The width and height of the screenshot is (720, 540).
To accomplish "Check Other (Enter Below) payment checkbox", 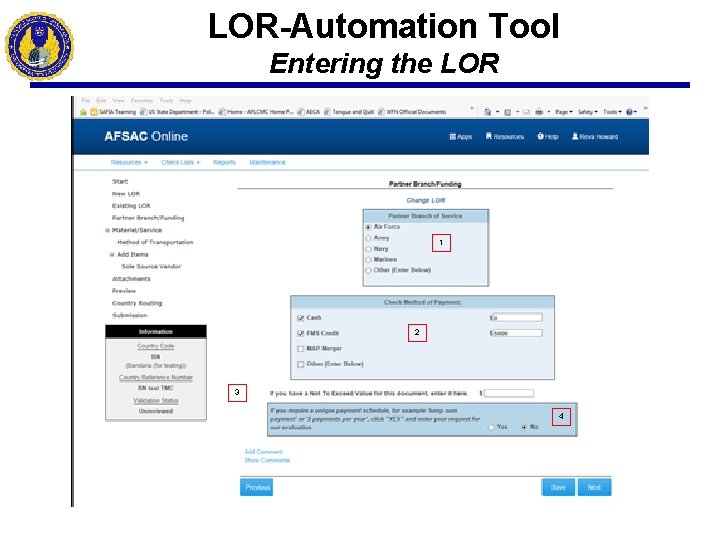I will coord(301,364).
